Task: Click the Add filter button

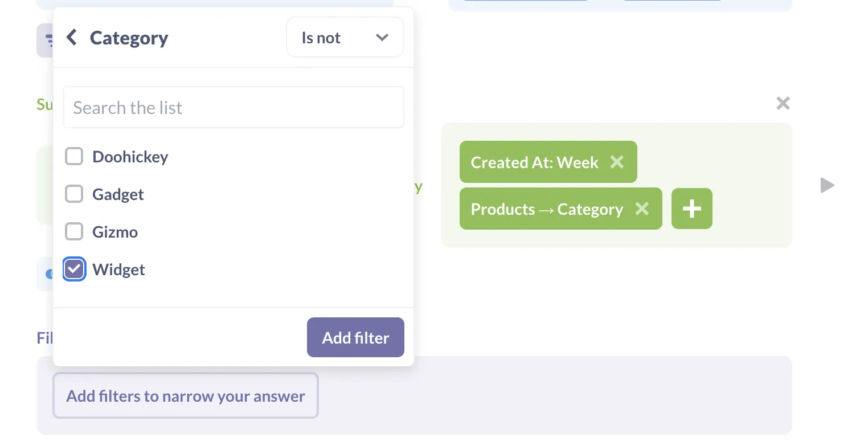Action: (355, 337)
